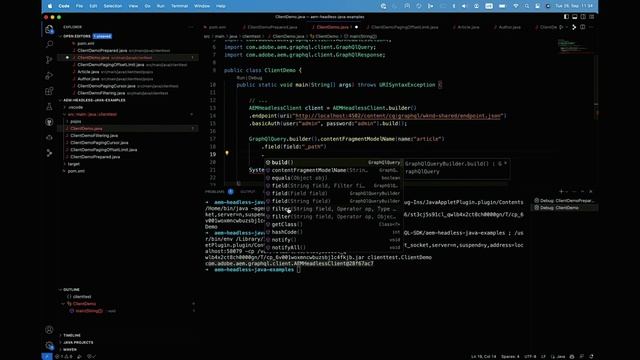Open the Selection menu
Viewport: 640px width, 360px height.
click(113, 6)
